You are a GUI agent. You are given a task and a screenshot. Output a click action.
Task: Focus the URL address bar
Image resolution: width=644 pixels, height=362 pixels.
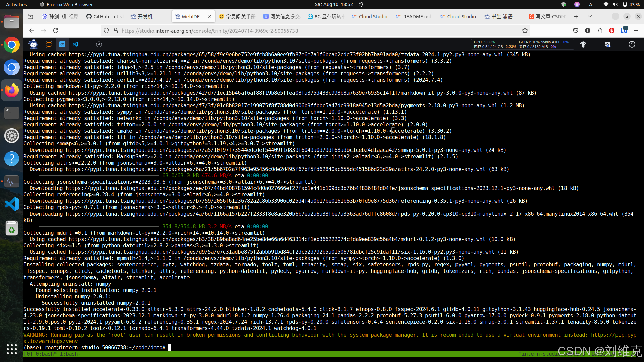click(x=315, y=31)
